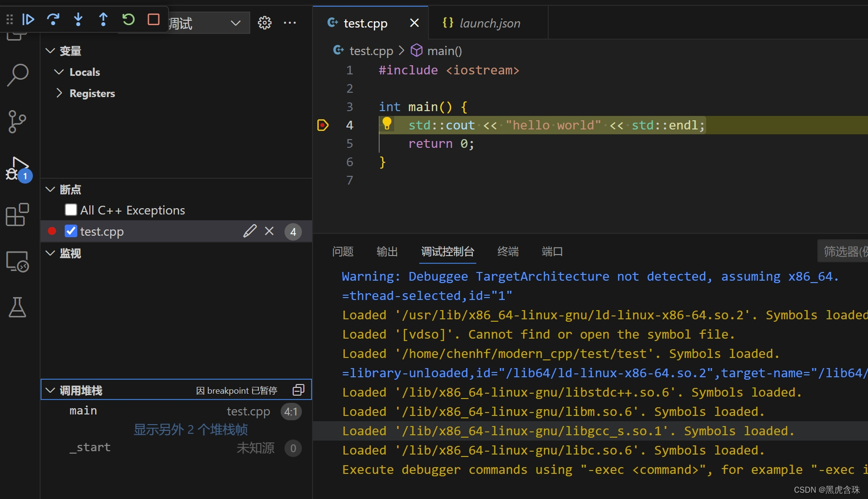
Task: Click the libstdc++.so.6 loaded message
Action: (572, 392)
